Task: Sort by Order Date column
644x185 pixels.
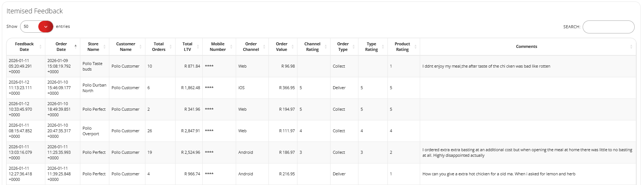Action: pos(61,47)
